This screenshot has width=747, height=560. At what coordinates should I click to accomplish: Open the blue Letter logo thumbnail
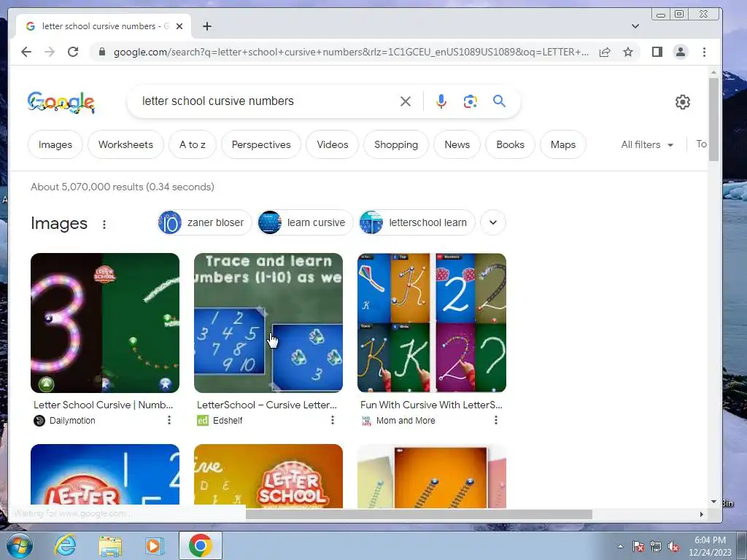point(105,475)
